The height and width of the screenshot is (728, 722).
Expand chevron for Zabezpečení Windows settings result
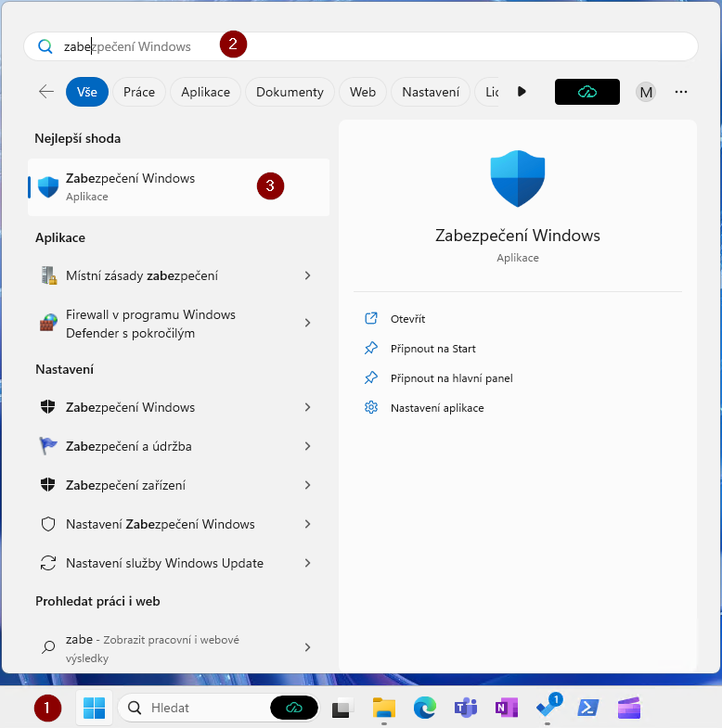coord(307,407)
